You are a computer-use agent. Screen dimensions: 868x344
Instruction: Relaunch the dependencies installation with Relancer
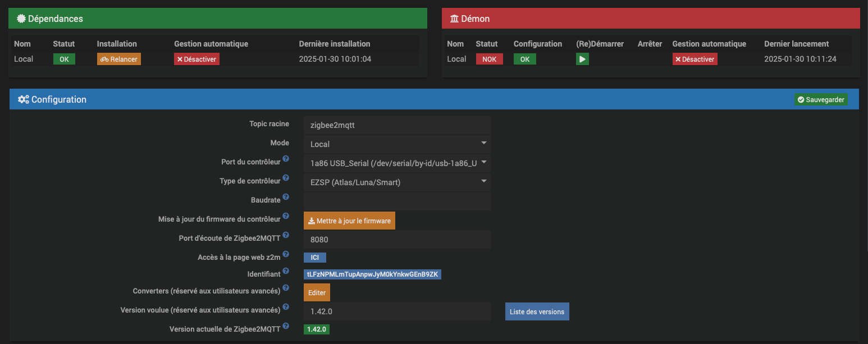point(119,59)
